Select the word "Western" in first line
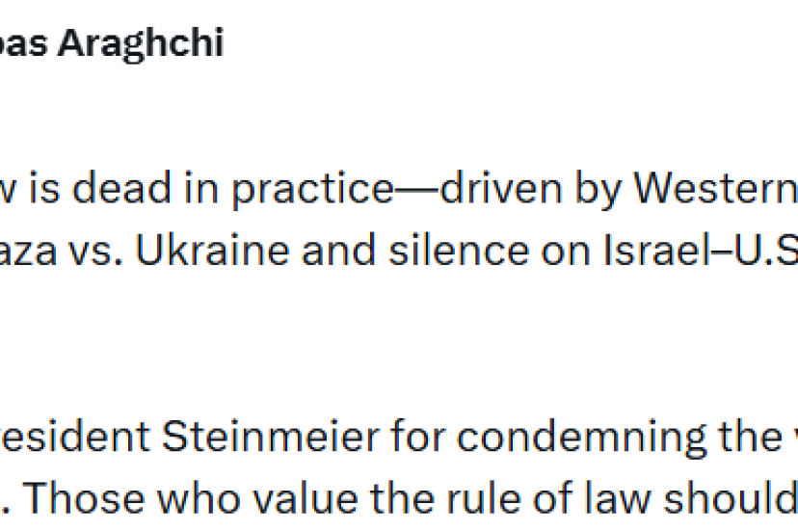 tap(713, 189)
